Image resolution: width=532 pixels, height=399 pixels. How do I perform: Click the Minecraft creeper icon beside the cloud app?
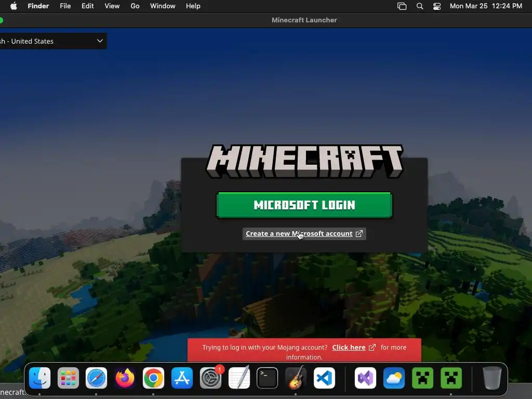(422, 378)
